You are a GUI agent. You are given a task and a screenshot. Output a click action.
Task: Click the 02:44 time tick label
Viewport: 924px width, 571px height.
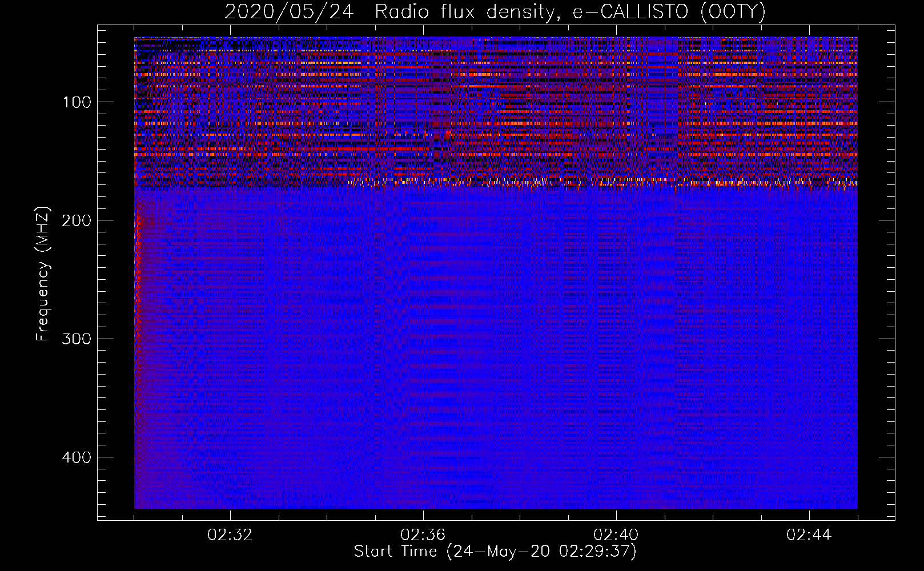809,535
